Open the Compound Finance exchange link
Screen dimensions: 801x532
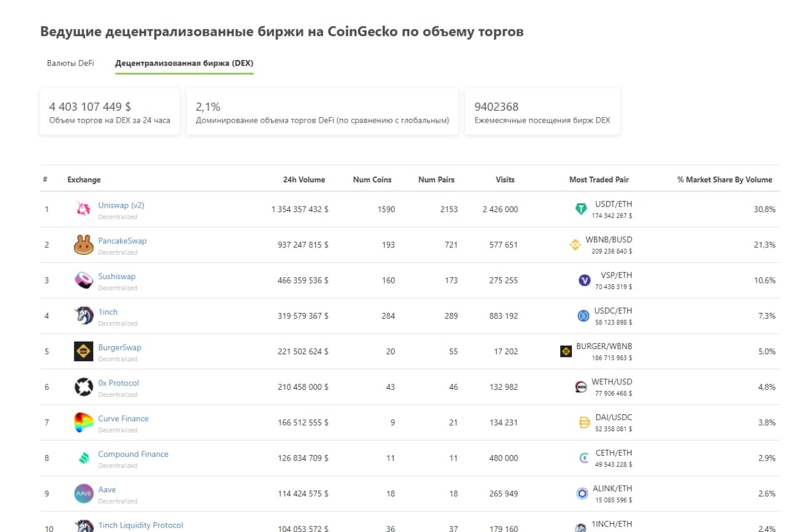click(133, 454)
